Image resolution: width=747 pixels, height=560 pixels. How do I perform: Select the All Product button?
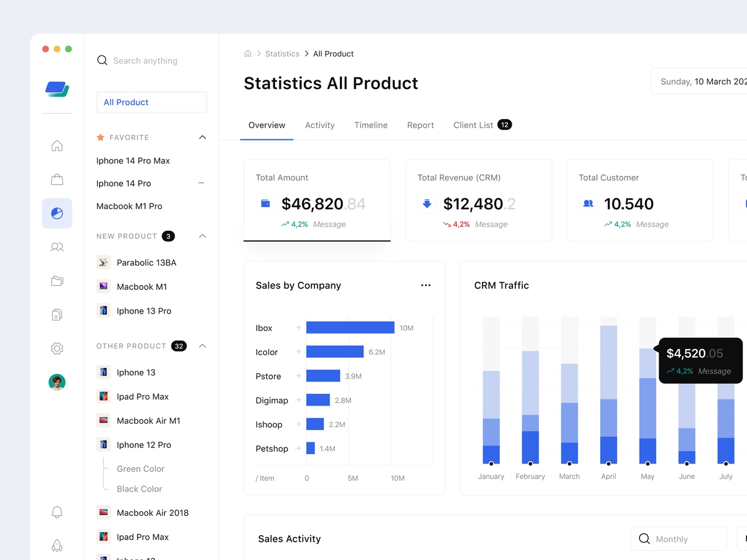pyautogui.click(x=151, y=103)
